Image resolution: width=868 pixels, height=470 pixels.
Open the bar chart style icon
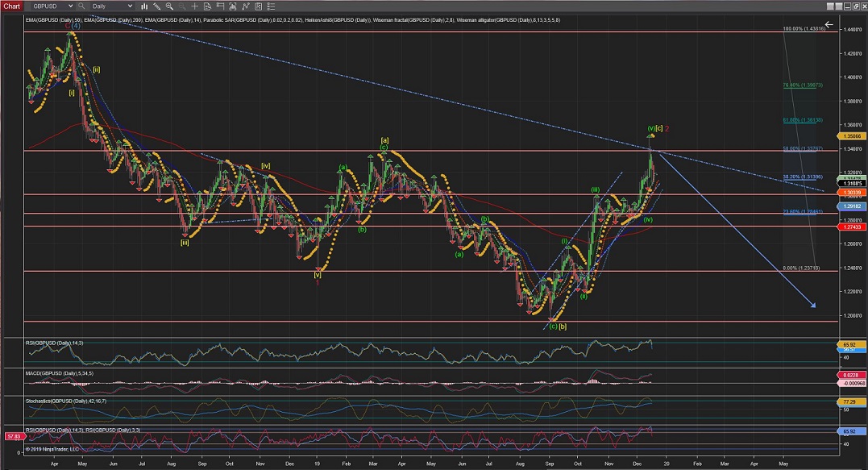click(x=144, y=6)
